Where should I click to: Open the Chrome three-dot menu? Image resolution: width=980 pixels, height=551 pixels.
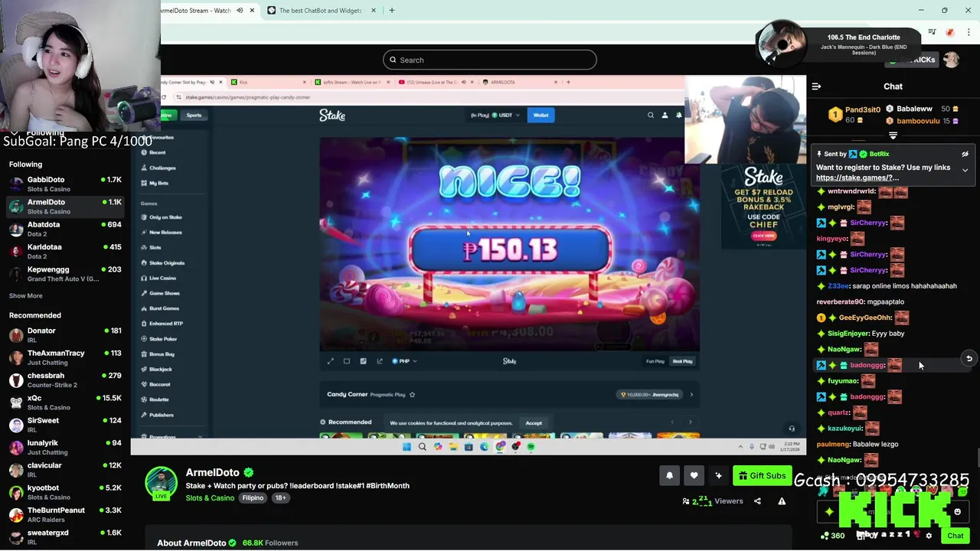pyautogui.click(x=969, y=32)
